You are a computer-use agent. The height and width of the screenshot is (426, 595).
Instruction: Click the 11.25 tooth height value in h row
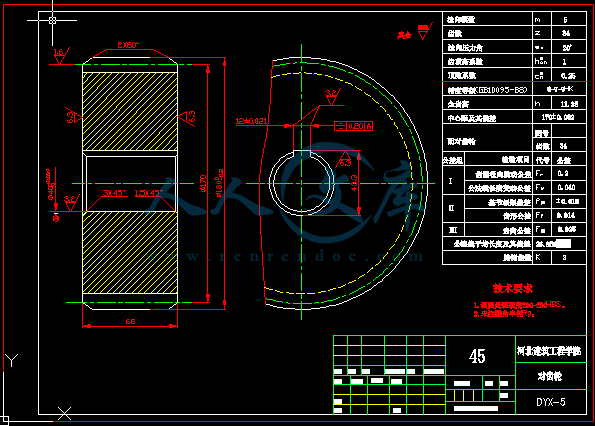[x=569, y=104]
